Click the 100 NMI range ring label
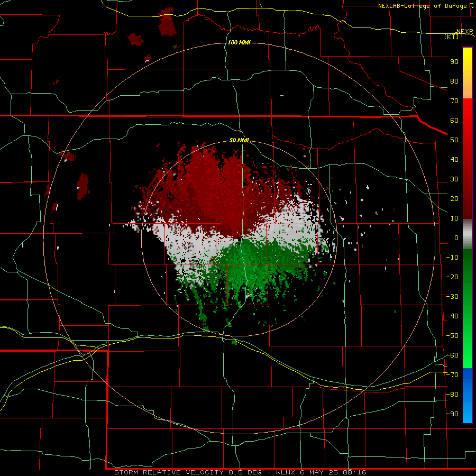476x476 pixels. point(239,42)
